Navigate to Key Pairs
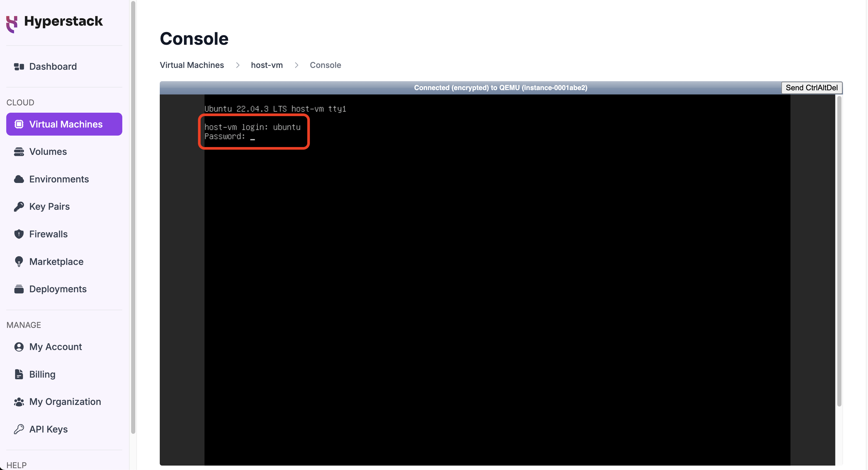The image size is (868, 470). coord(64,207)
